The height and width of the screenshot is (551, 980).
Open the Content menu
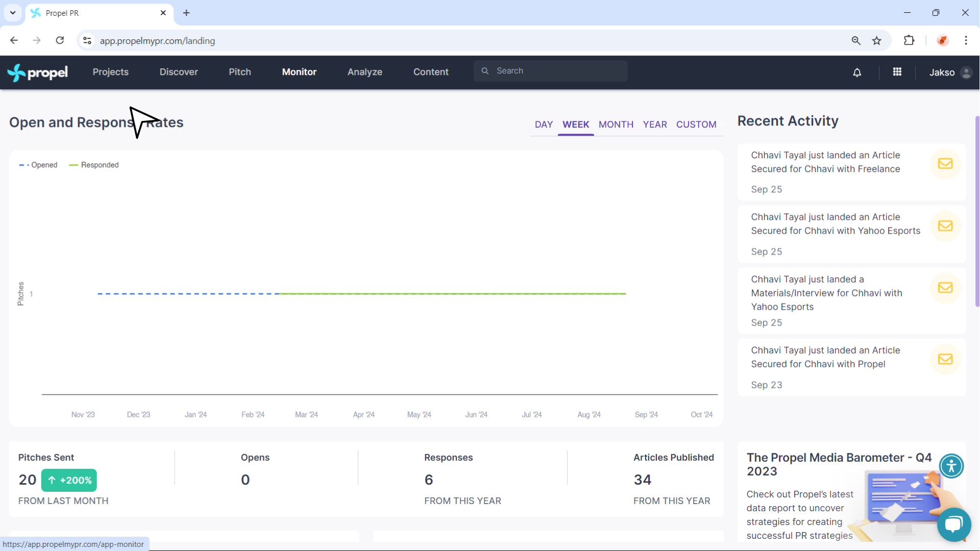[431, 72]
